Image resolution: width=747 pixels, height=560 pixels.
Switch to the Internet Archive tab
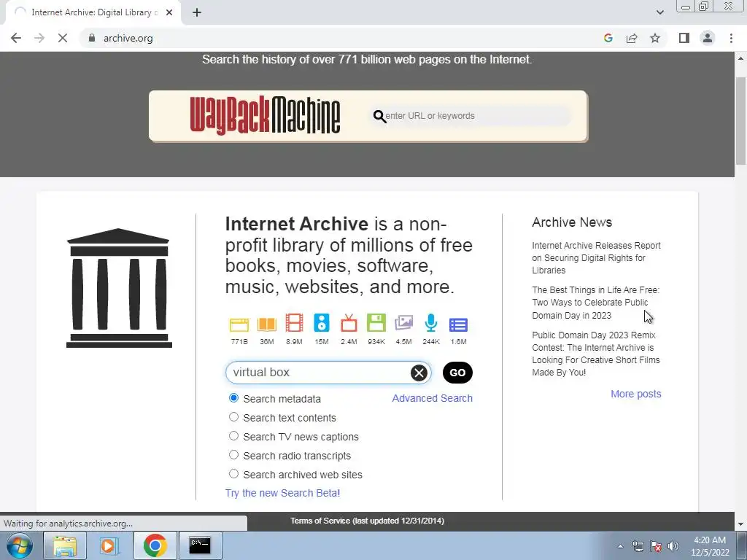click(93, 12)
